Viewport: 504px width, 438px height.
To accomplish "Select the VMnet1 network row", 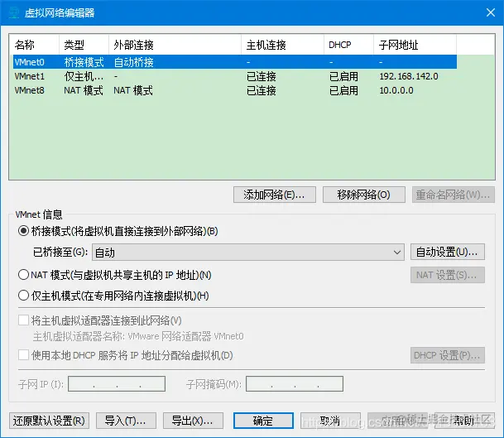I will pos(235,76).
